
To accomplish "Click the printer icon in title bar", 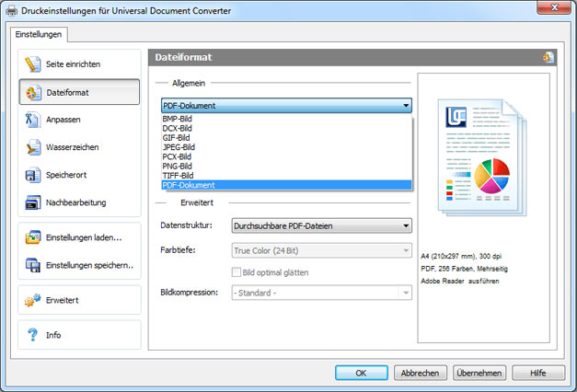I will (11, 11).
